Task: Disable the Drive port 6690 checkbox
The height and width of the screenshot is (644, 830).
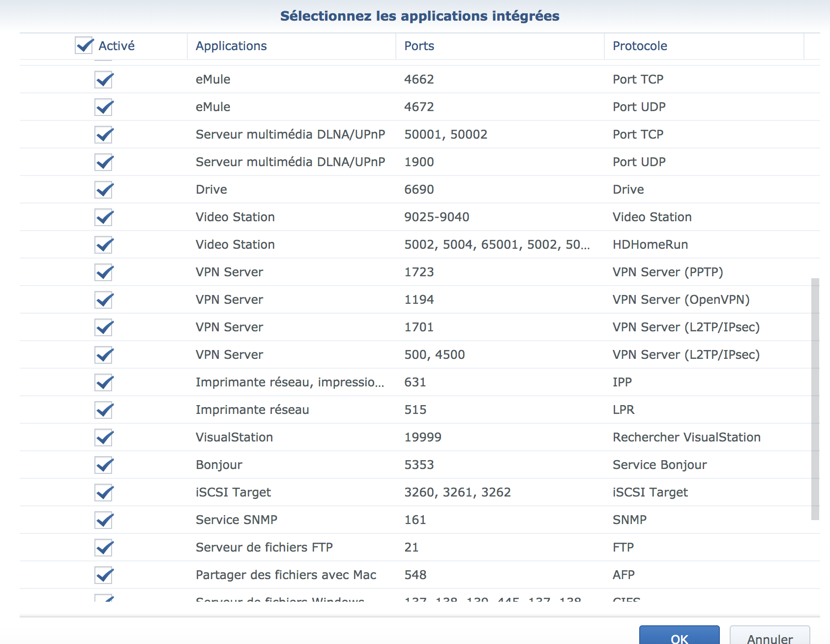Action: pos(104,190)
